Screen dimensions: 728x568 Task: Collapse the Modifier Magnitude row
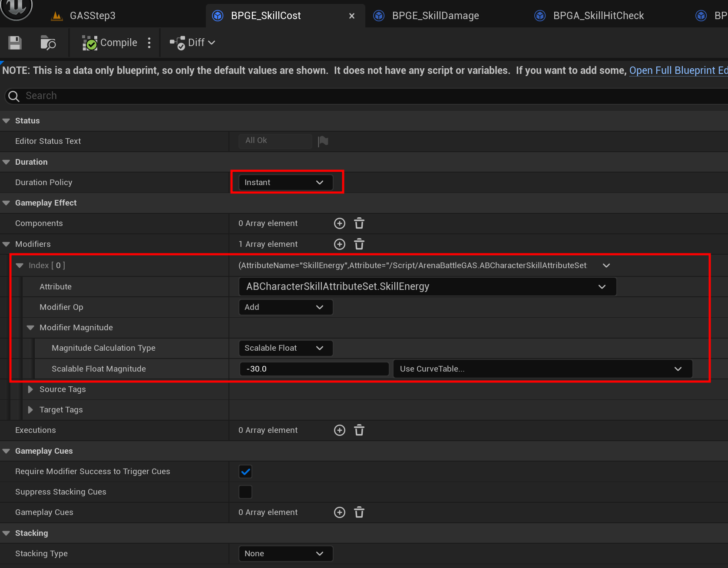30,328
